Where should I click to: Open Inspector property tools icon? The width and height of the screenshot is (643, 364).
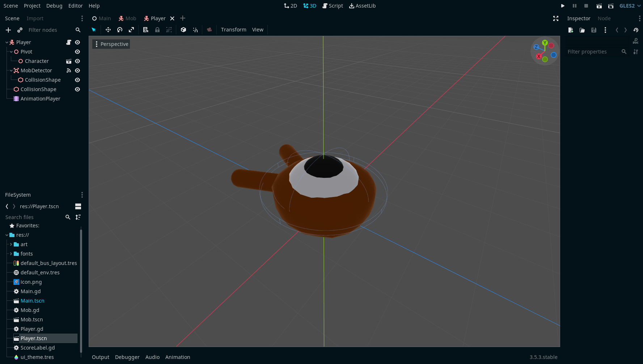tap(636, 52)
